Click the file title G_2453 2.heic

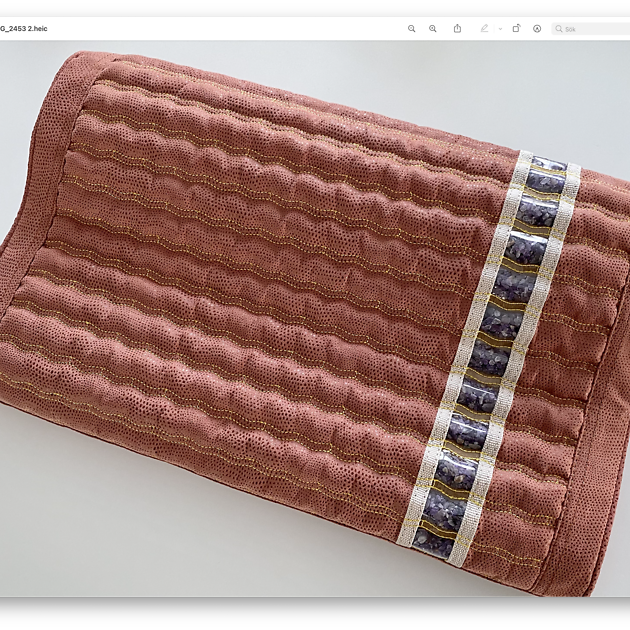click(24, 29)
